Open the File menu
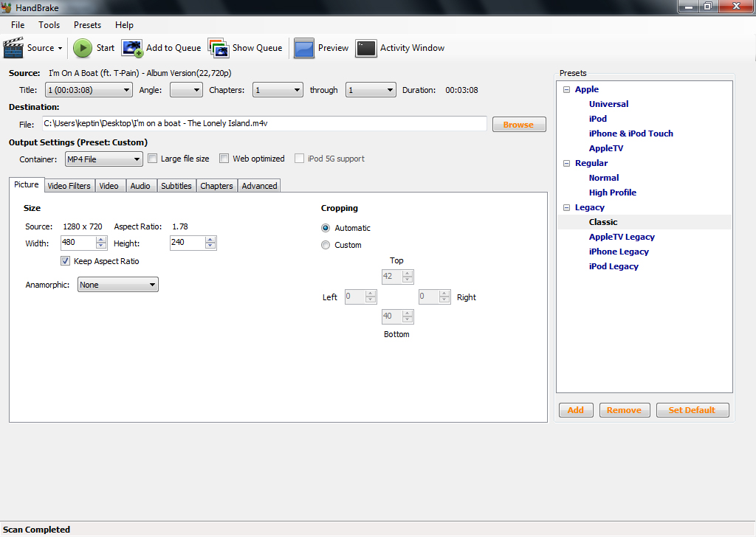This screenshot has width=756, height=537. tap(18, 25)
